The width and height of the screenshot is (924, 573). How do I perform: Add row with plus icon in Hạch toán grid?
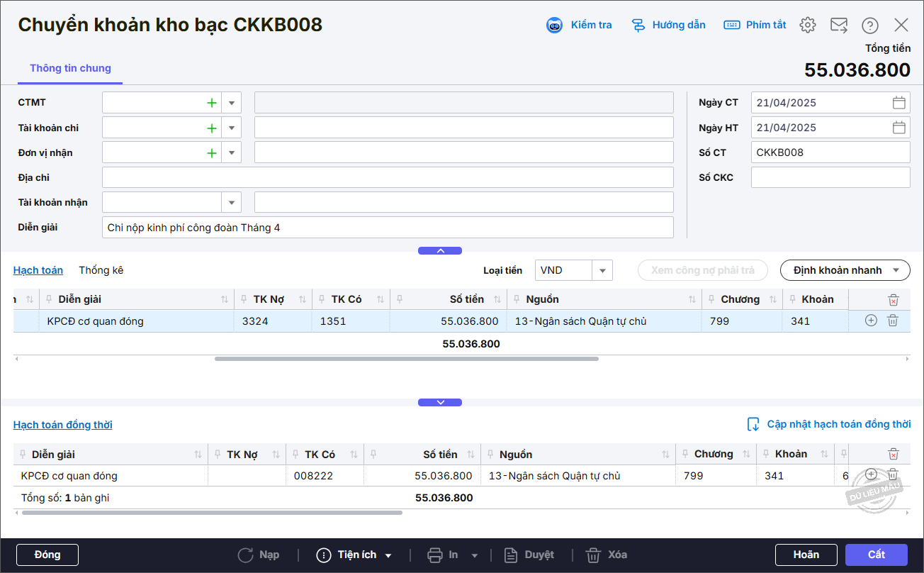871,321
